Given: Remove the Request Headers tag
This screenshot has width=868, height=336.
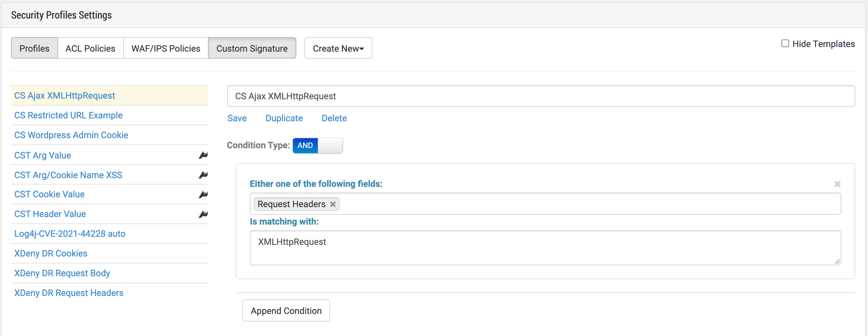Looking at the screenshot, I should click(x=333, y=204).
